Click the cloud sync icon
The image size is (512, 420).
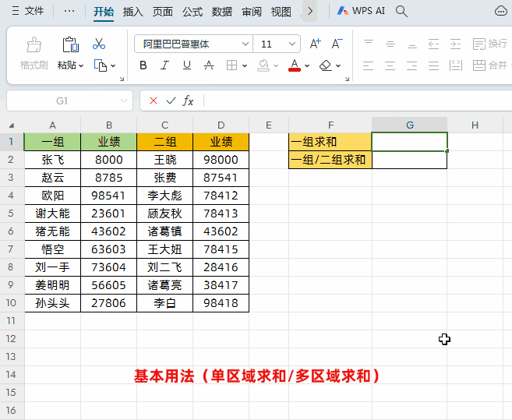[x=500, y=11]
